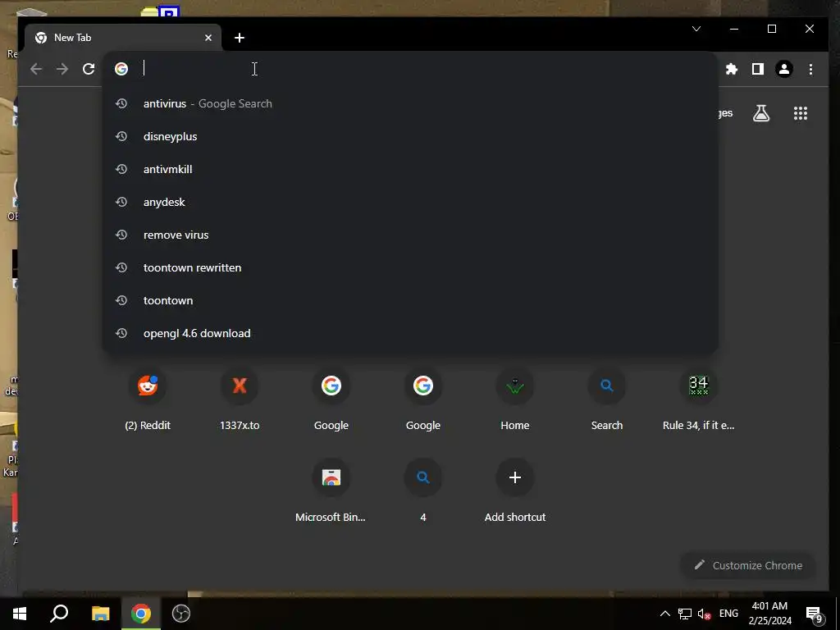
Task: Open the Search Labs flask icon
Action: (x=761, y=113)
